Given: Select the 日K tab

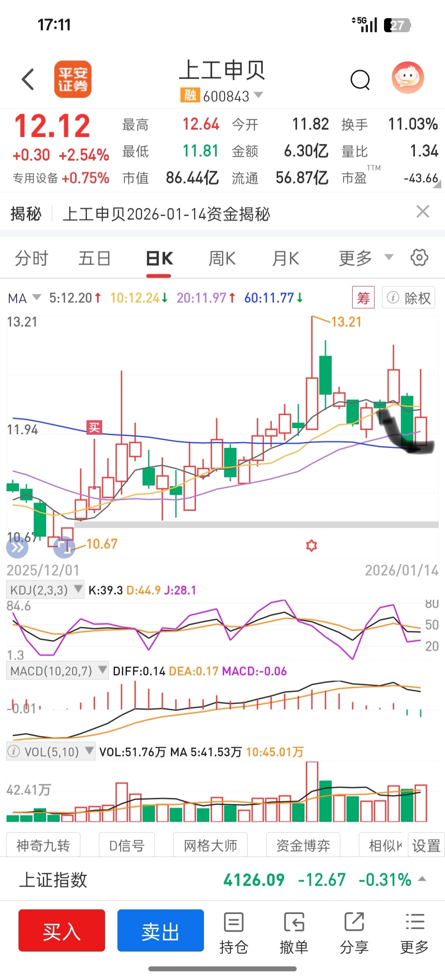Looking at the screenshot, I should pyautogui.click(x=159, y=259).
